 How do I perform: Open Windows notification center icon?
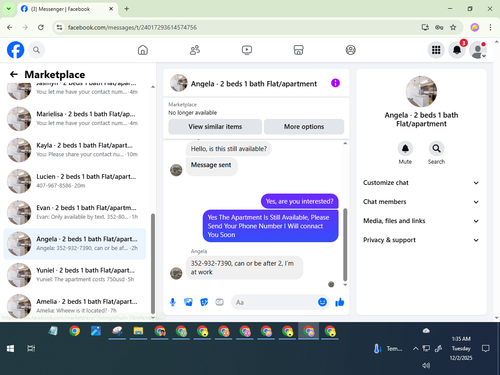tap(486, 349)
